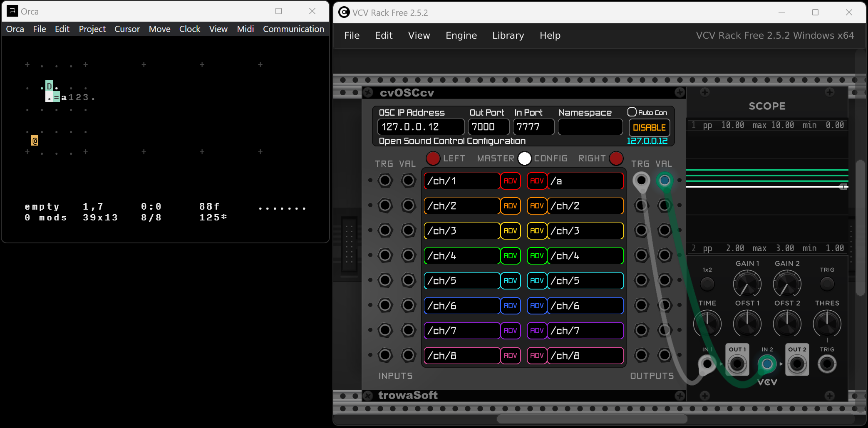
Task: Click the input VAL jack of /ch/7
Action: click(x=408, y=330)
